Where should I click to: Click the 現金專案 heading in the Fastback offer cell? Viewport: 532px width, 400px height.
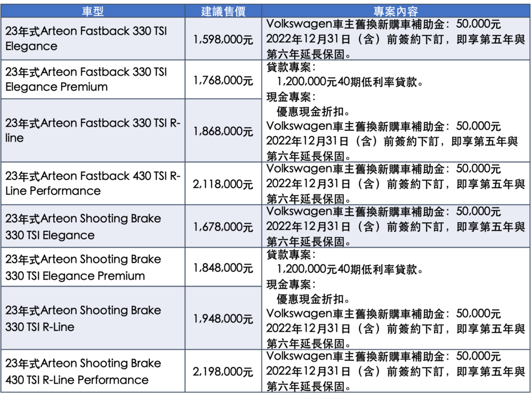point(291,97)
